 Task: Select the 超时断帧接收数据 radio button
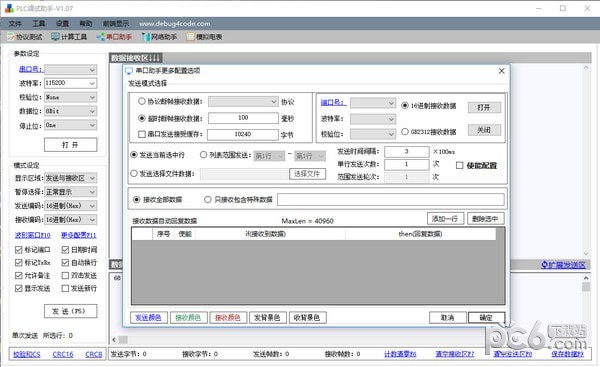(142, 118)
